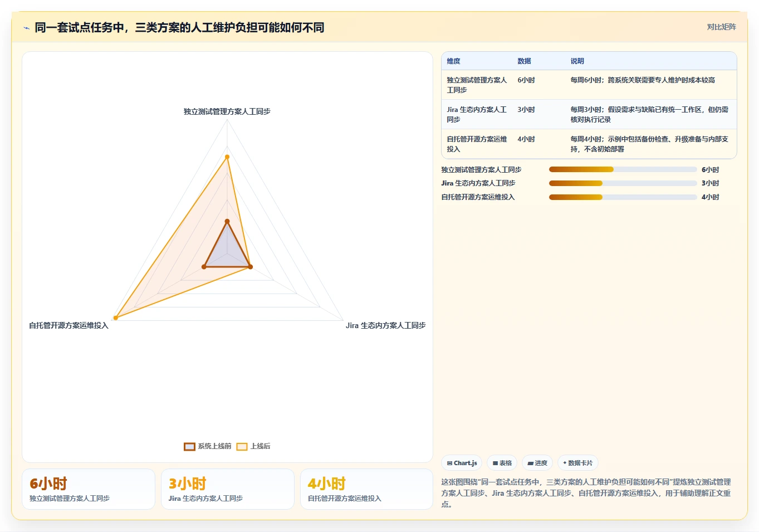This screenshot has width=759, height=532.
Task: Click the description 每周4小时；示例中包括备份检查
Action: 649,144
